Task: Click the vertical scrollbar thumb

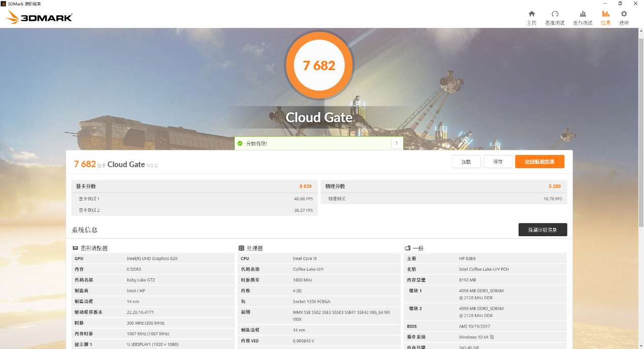Action: (x=640, y=132)
